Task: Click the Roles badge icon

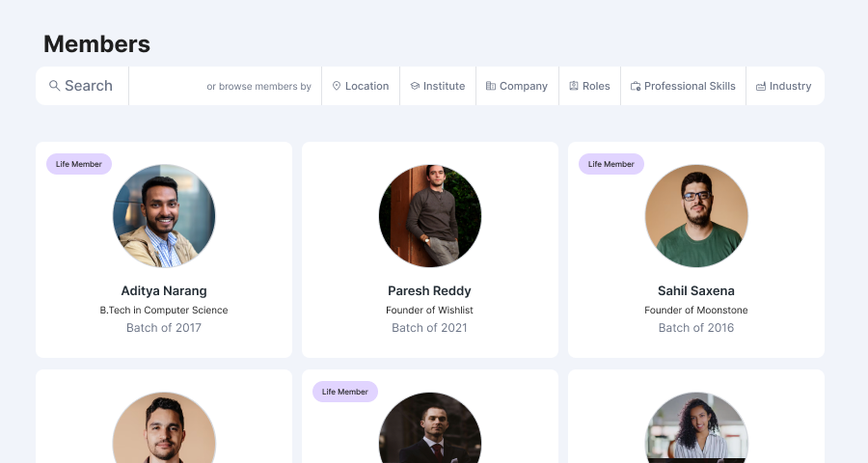Action: (x=574, y=86)
